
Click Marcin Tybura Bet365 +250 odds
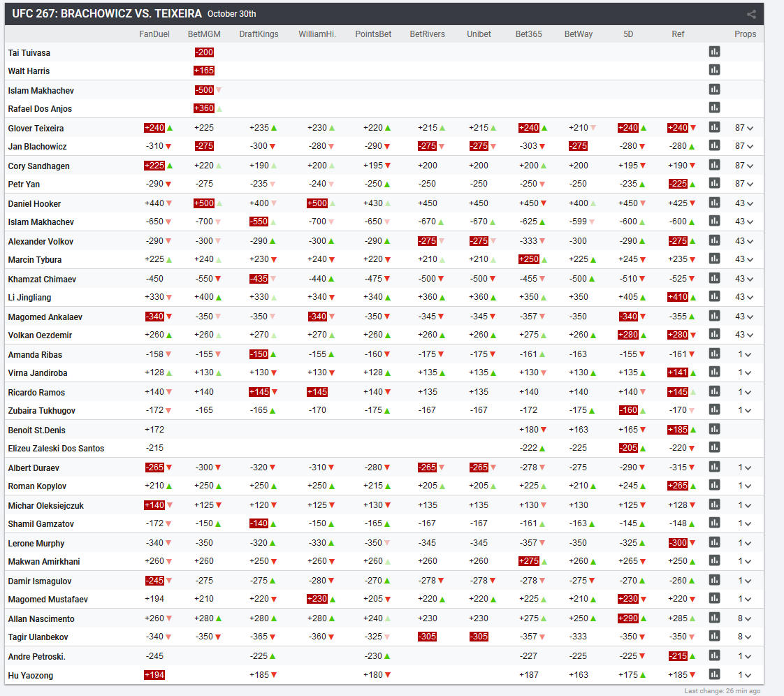[529, 259]
